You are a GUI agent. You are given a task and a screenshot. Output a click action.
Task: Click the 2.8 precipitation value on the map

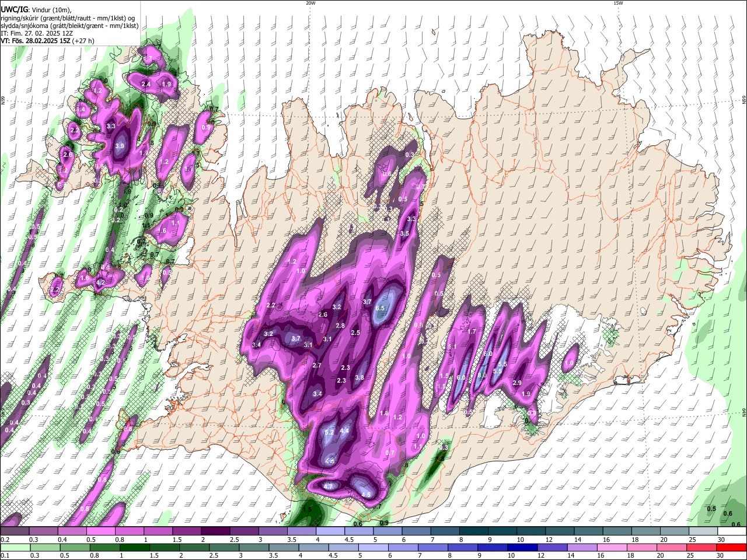tap(340, 325)
